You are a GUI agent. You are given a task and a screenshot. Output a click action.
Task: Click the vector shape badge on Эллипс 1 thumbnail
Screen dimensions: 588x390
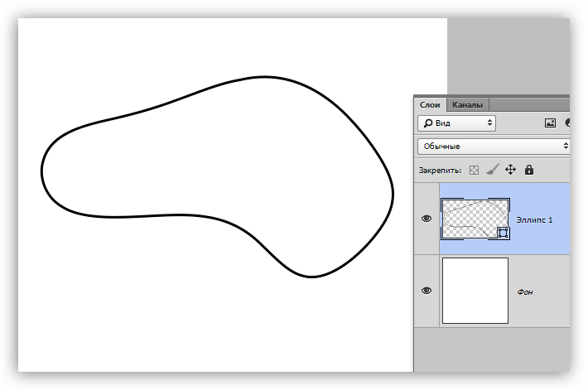504,233
